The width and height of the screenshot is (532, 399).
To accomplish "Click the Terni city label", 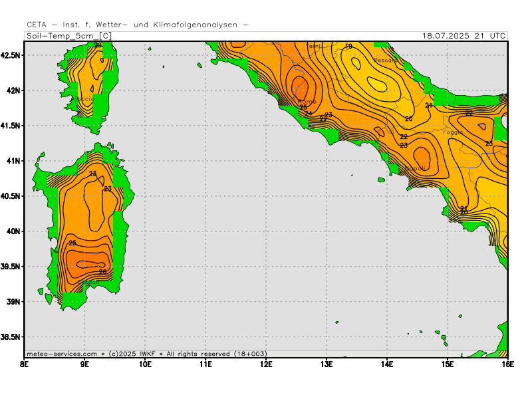I will pyautogui.click(x=313, y=46).
